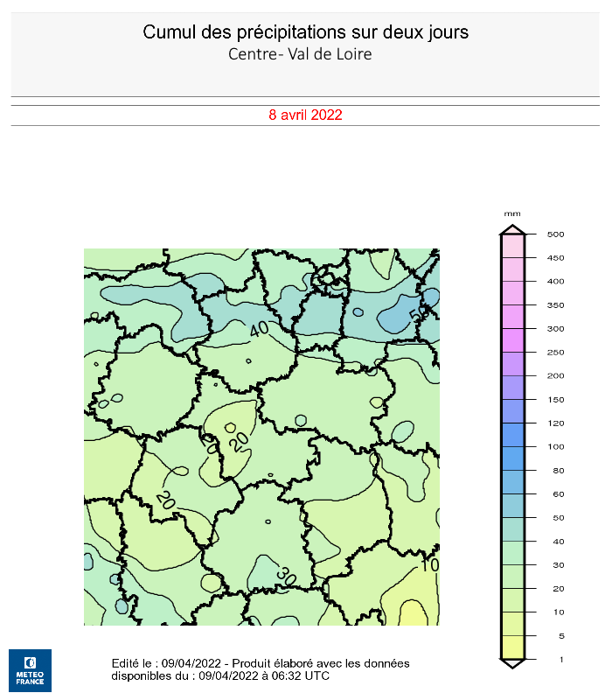Click the legend value 1
Image resolution: width=612 pixels, height=700 pixels.
(x=561, y=660)
